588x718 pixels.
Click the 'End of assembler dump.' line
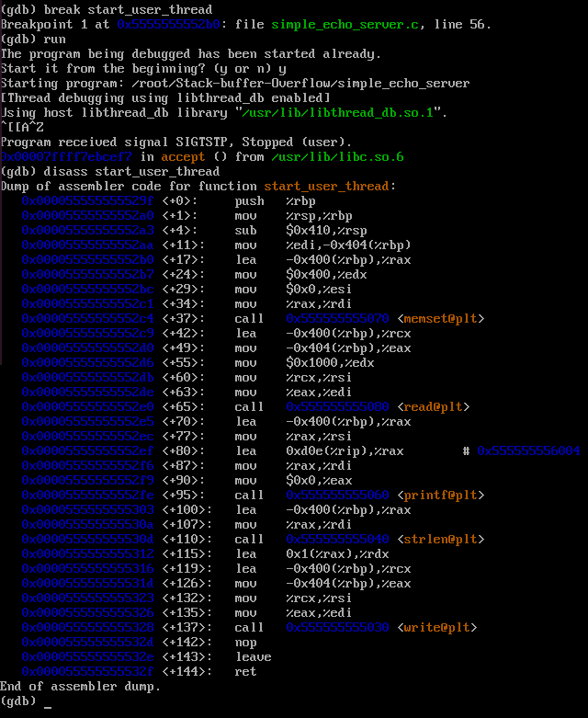[x=81, y=686]
